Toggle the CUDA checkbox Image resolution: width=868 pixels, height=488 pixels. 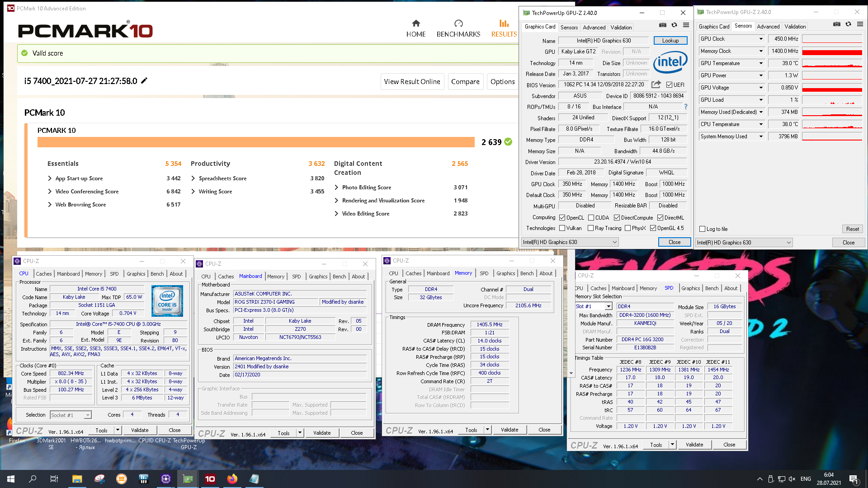(591, 218)
